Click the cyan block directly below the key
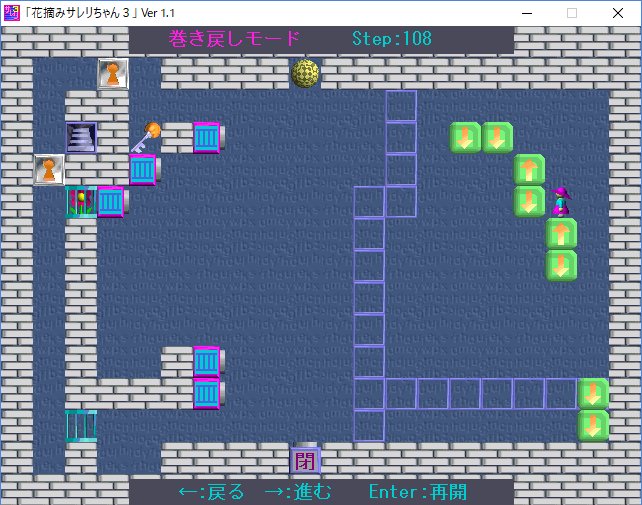Image resolution: width=642 pixels, height=505 pixels. click(143, 169)
